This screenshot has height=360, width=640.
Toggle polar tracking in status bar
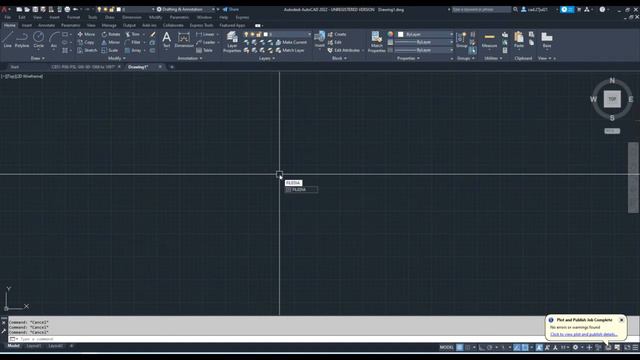[x=489, y=347]
